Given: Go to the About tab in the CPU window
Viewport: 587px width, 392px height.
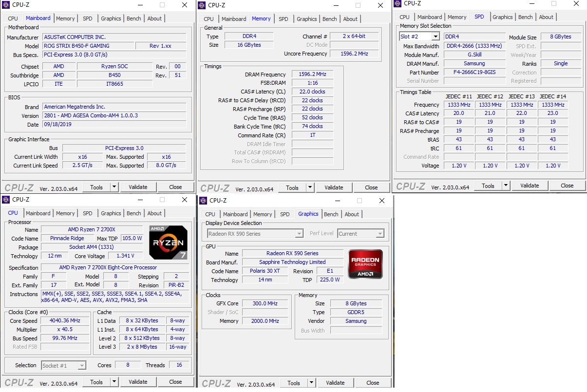Looking at the screenshot, I should [x=154, y=213].
